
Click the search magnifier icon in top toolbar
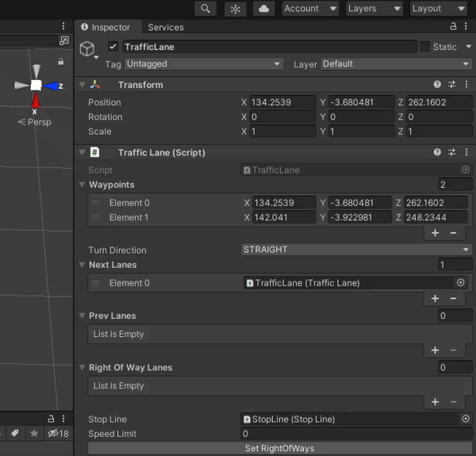tap(205, 9)
